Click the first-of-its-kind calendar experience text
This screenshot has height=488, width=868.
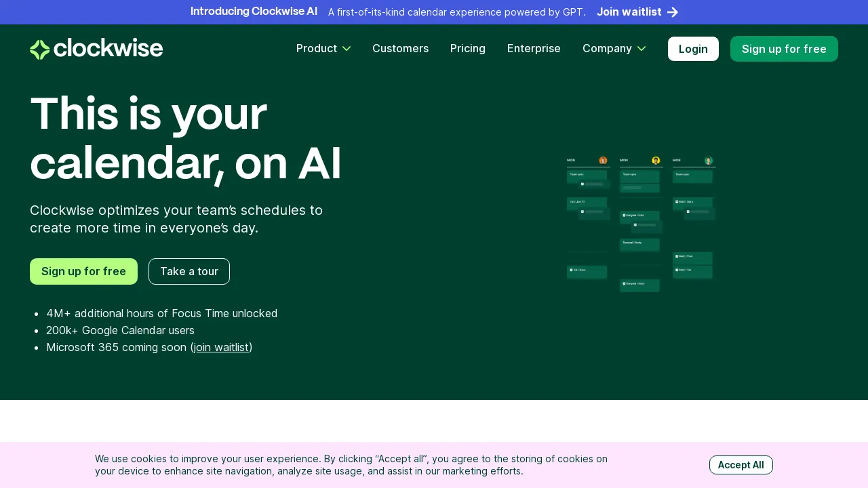[x=457, y=12]
